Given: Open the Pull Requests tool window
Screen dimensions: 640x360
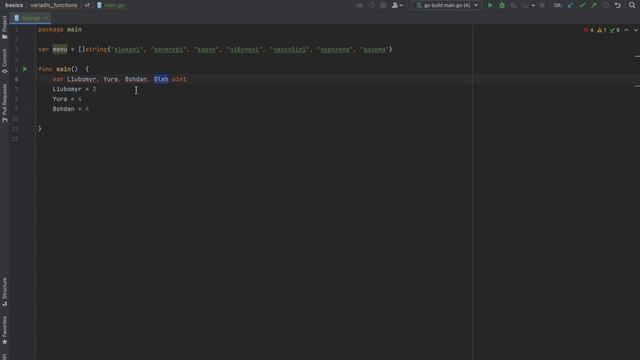Looking at the screenshot, I should pos(4,103).
